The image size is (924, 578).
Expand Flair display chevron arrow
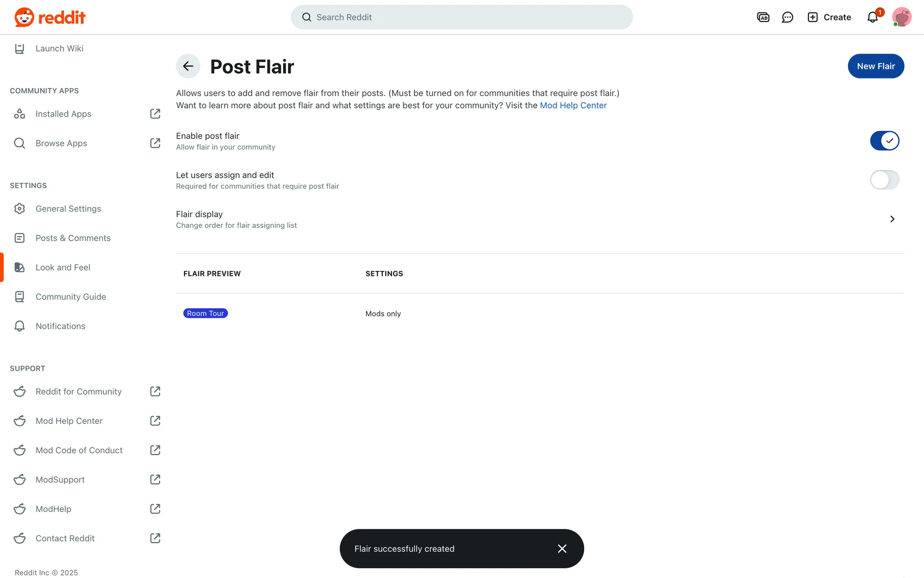(x=892, y=219)
